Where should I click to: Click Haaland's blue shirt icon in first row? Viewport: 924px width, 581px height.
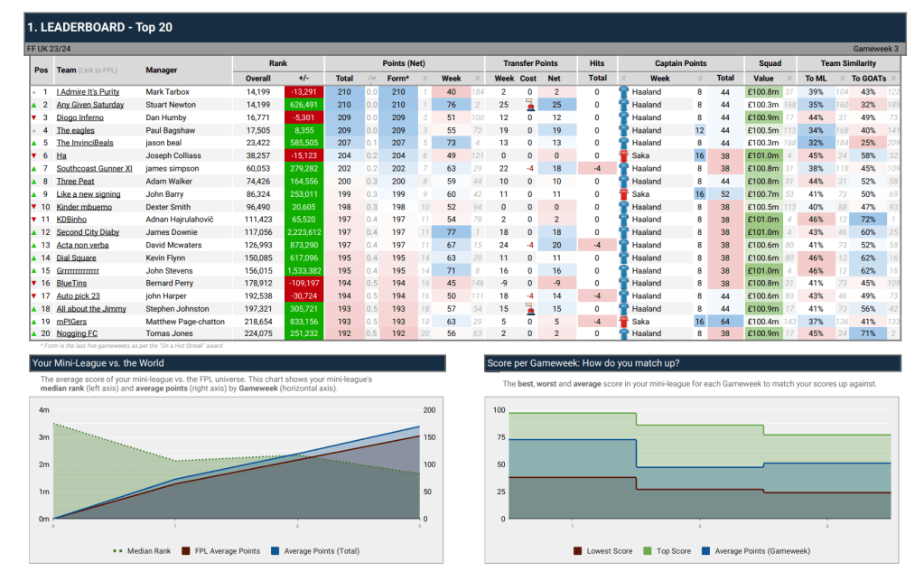click(623, 91)
